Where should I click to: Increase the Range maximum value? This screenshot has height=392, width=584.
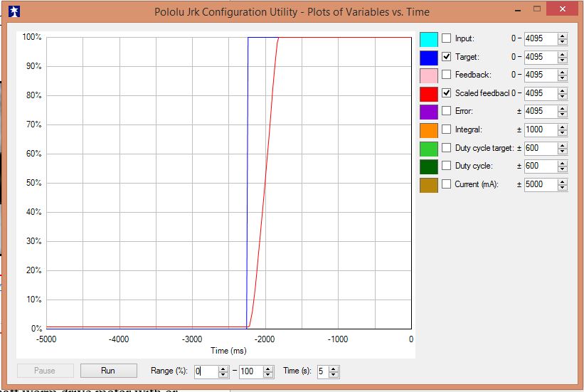tap(267, 369)
